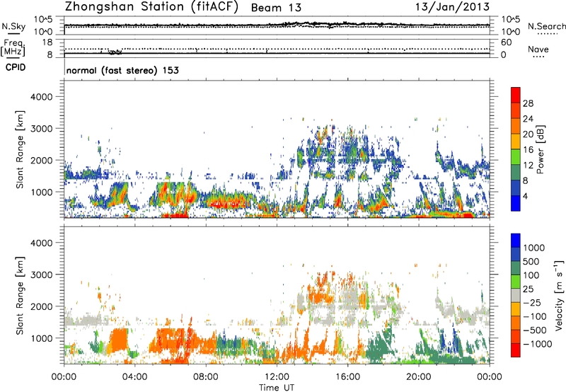The height and width of the screenshot is (392, 566).
Task: Click the 20:00 time axis tick label
Action: (418, 377)
